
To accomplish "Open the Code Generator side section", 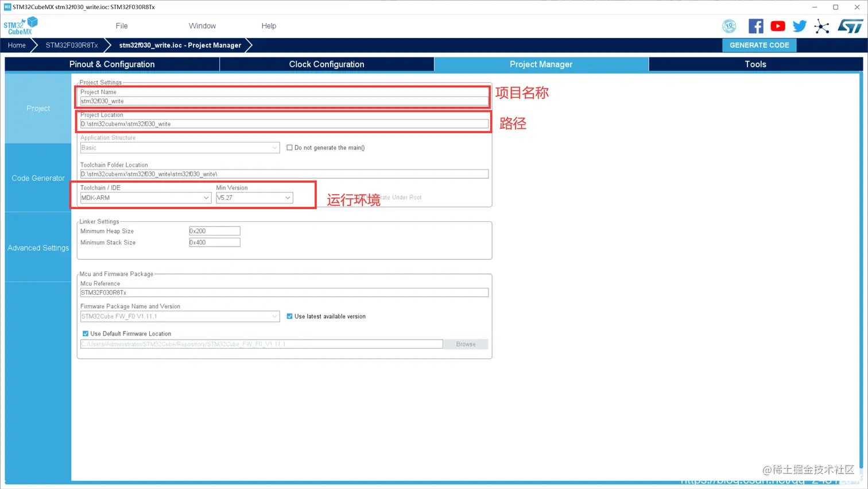I will pyautogui.click(x=38, y=178).
